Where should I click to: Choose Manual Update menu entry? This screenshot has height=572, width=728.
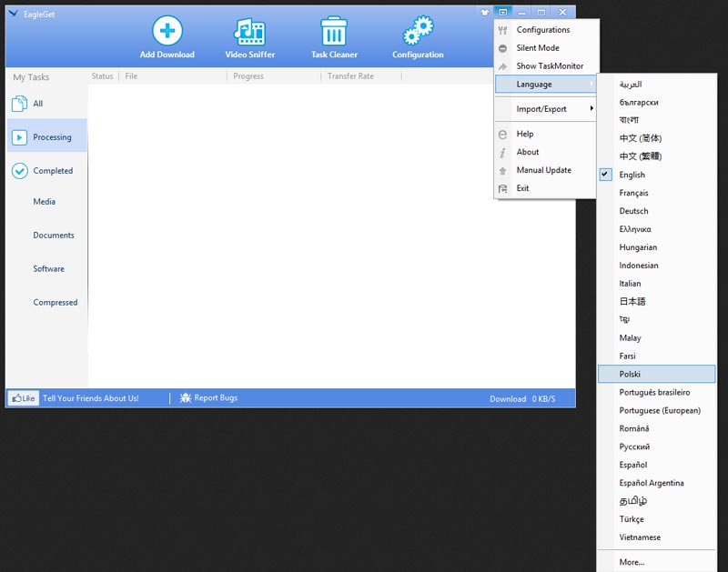[x=545, y=170]
